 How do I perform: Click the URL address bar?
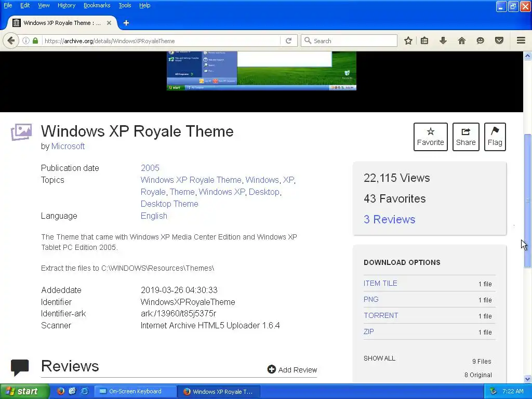click(161, 41)
